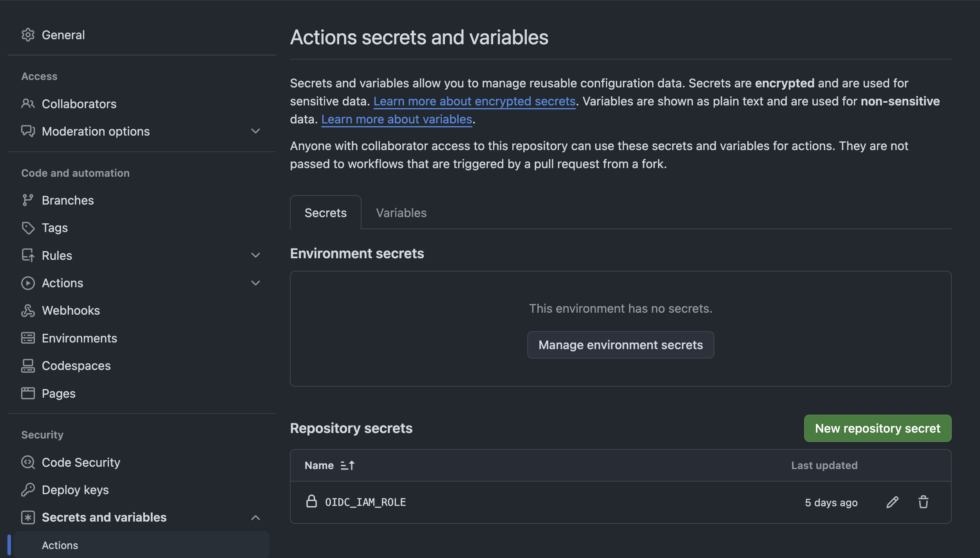
Task: Select Actions under Secrets and variables
Action: tap(142, 545)
